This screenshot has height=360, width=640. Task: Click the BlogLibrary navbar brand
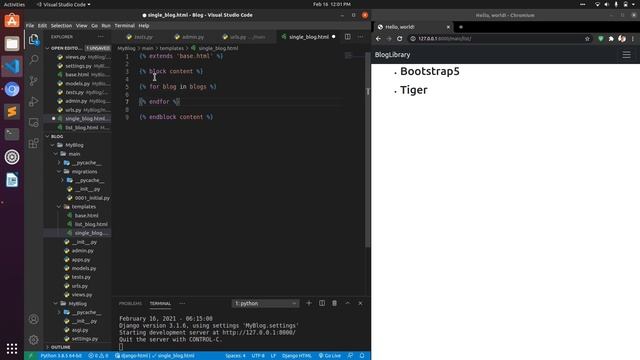392,55
